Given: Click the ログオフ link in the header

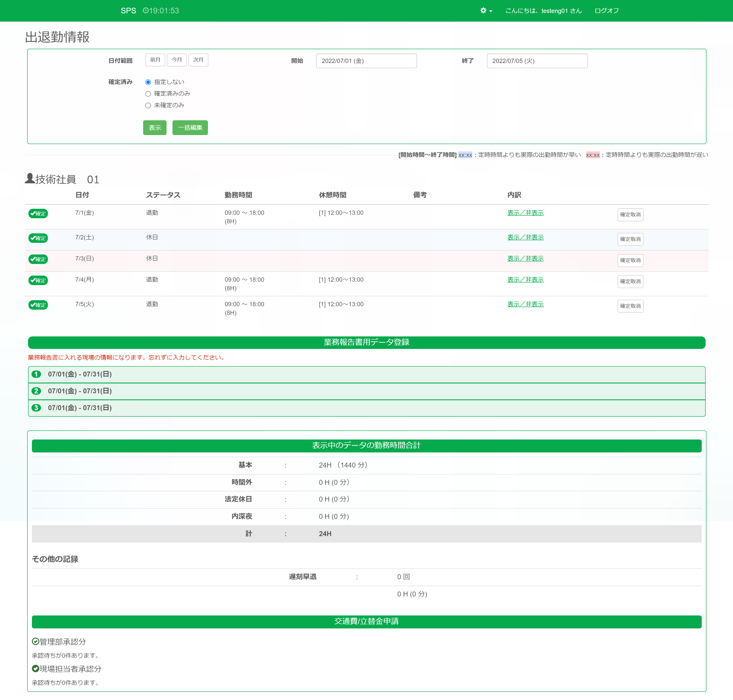Looking at the screenshot, I should click(606, 11).
